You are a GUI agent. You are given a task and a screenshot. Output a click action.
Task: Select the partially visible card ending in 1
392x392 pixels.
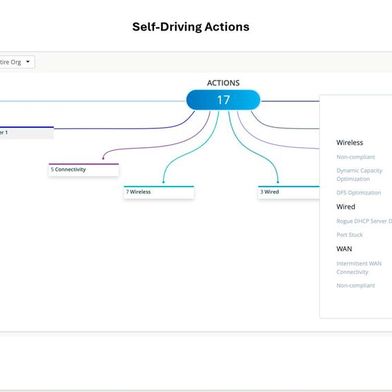coord(27,132)
